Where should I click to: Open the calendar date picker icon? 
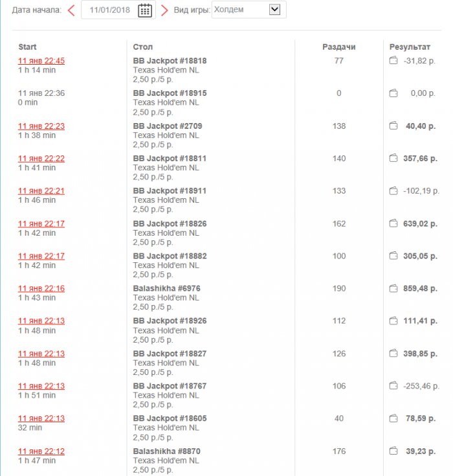[145, 10]
